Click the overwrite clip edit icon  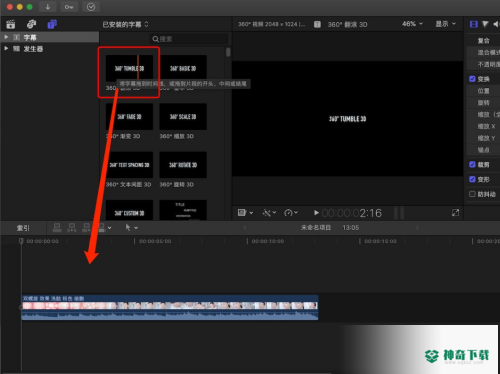click(102, 228)
